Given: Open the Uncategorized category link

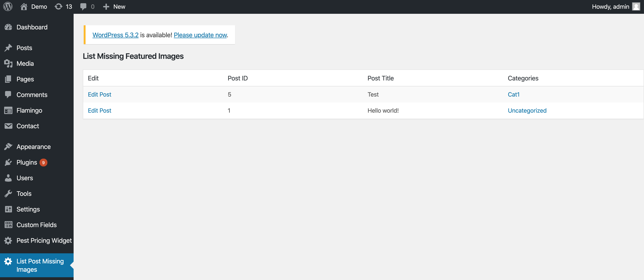Looking at the screenshot, I should pyautogui.click(x=527, y=111).
